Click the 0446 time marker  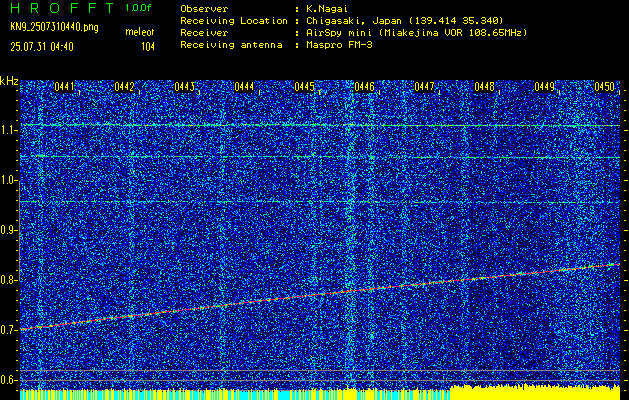click(x=364, y=87)
